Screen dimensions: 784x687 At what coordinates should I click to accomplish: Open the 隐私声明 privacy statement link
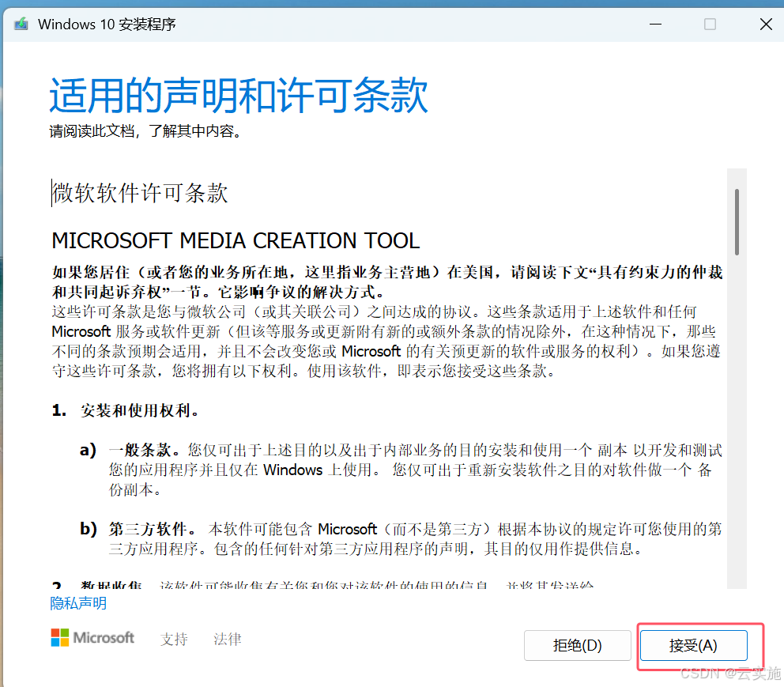point(78,603)
